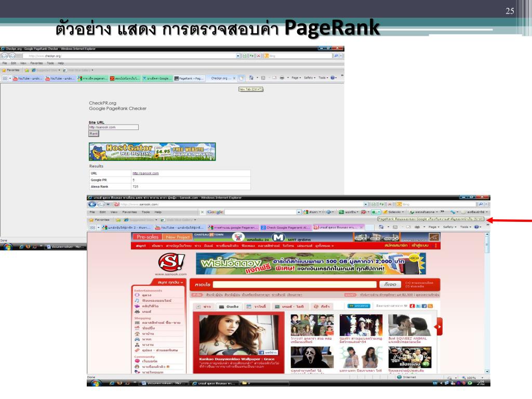Open the http://sanook.com result link

(145, 174)
